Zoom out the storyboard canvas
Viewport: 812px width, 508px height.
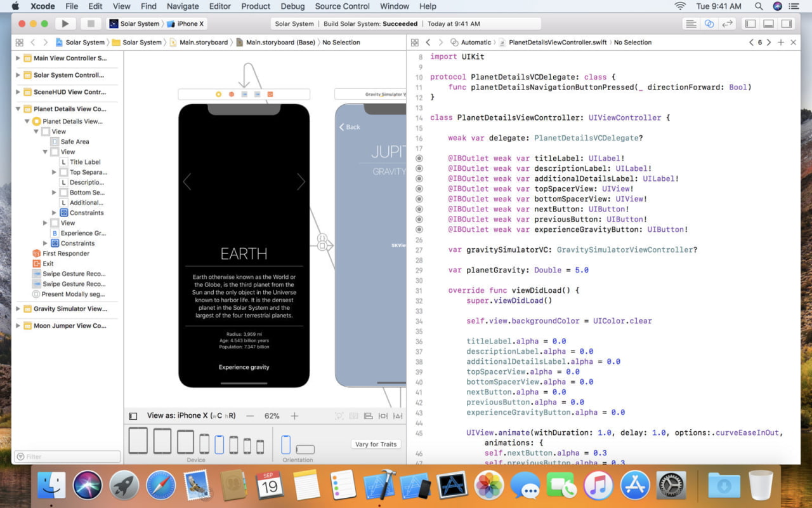250,416
